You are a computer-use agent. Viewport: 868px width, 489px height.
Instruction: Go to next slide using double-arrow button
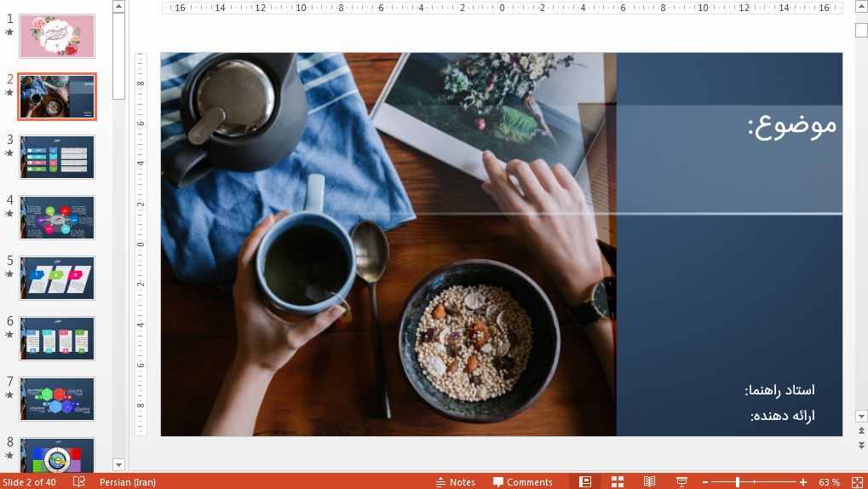click(861, 446)
